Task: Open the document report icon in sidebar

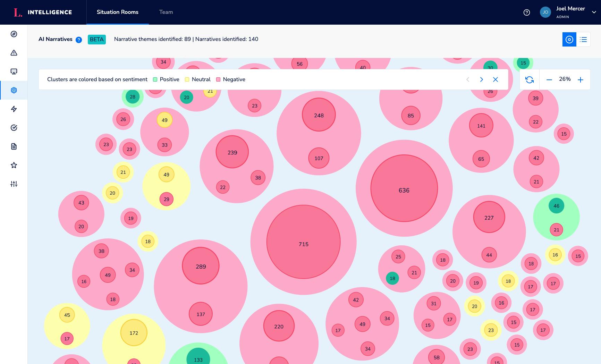Action: point(14,146)
